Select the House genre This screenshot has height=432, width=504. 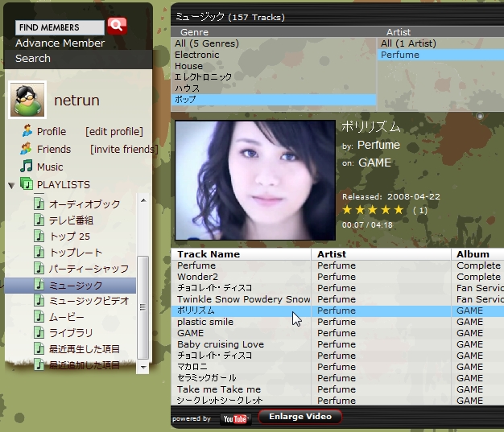click(274, 66)
